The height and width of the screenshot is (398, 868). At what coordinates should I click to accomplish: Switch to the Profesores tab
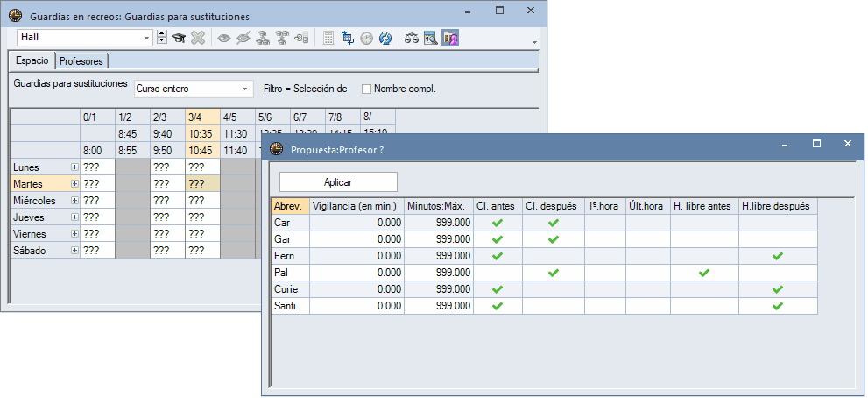(x=81, y=61)
